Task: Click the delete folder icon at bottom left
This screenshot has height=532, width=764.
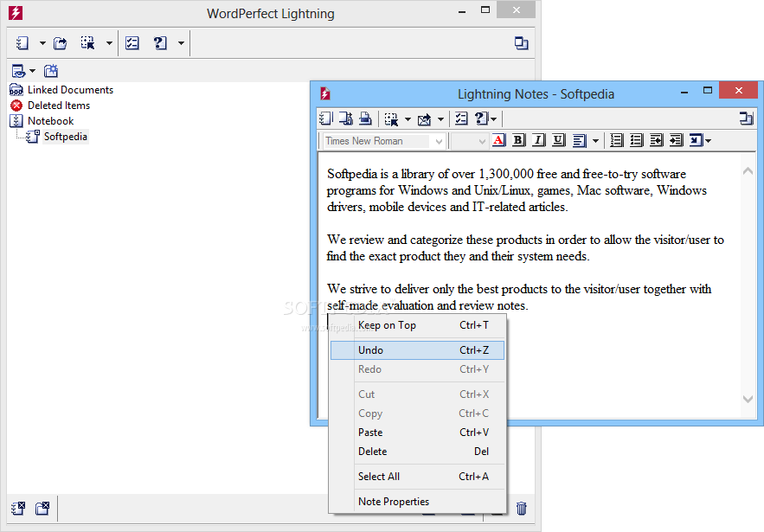Action: tap(42, 509)
